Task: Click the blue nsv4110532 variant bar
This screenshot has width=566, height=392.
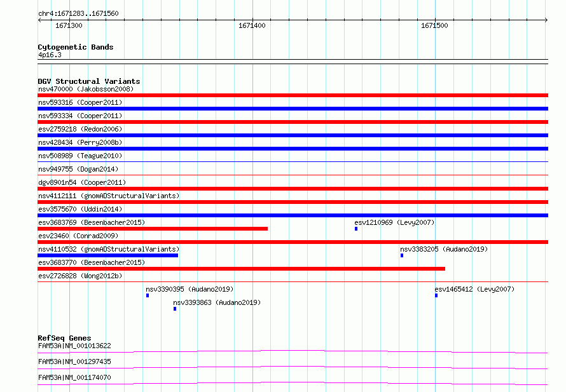Action: [x=108, y=255]
